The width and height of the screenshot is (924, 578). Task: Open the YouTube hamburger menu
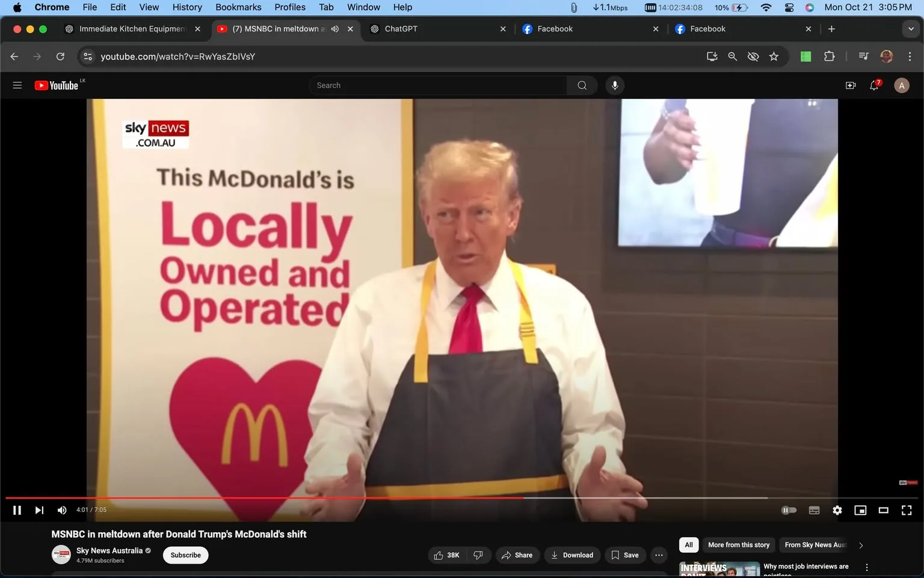[x=17, y=85]
